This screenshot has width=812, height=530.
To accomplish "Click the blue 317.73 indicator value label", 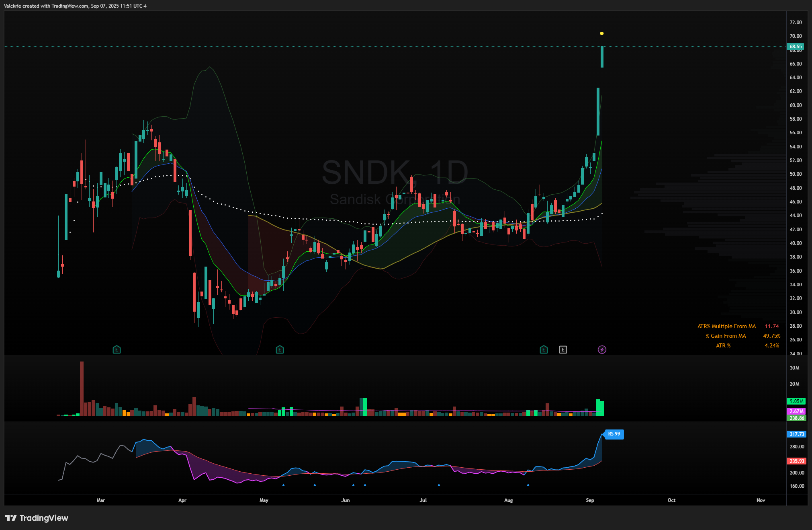I will tap(796, 434).
